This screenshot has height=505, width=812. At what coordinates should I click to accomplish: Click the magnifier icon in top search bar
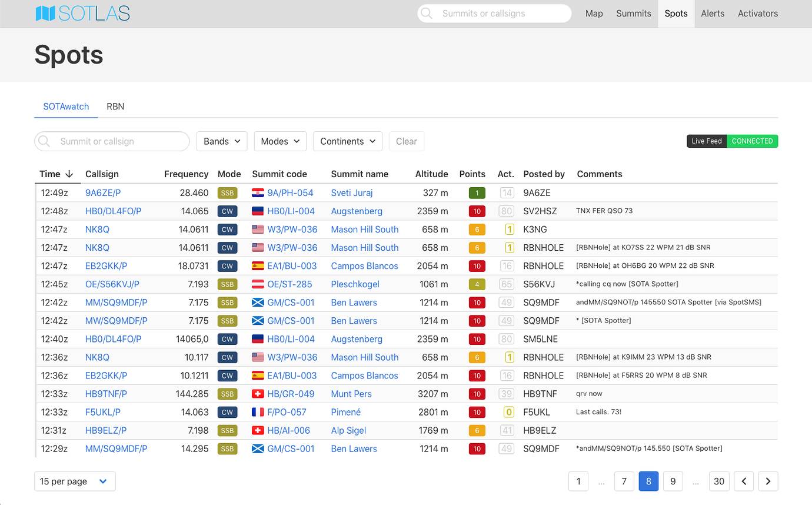[x=427, y=14]
